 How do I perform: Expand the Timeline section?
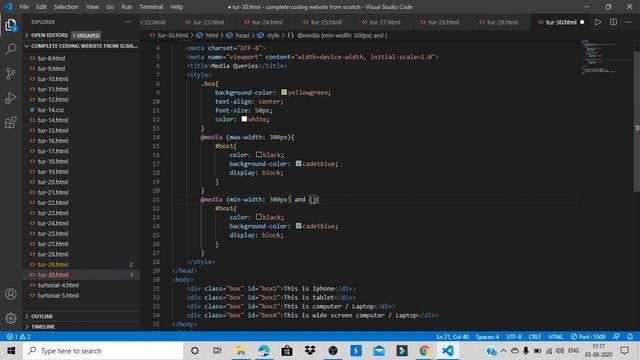[82, 327]
